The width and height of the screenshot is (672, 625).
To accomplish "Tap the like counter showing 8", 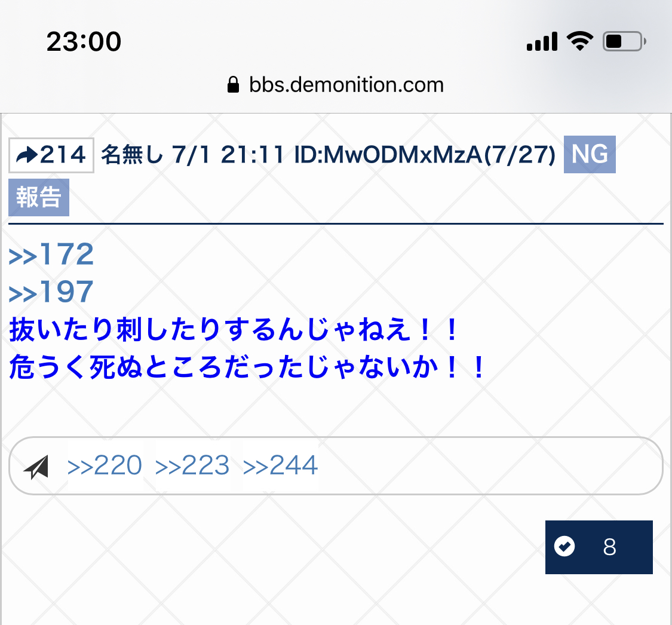I will click(x=599, y=547).
